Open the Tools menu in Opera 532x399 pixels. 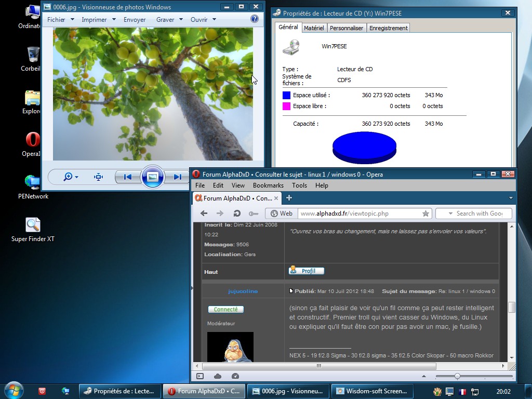299,185
